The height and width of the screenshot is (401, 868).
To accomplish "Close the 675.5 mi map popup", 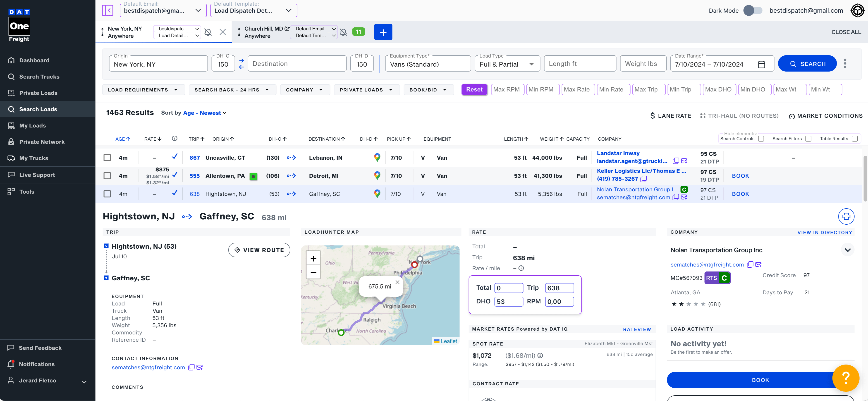I will (397, 282).
